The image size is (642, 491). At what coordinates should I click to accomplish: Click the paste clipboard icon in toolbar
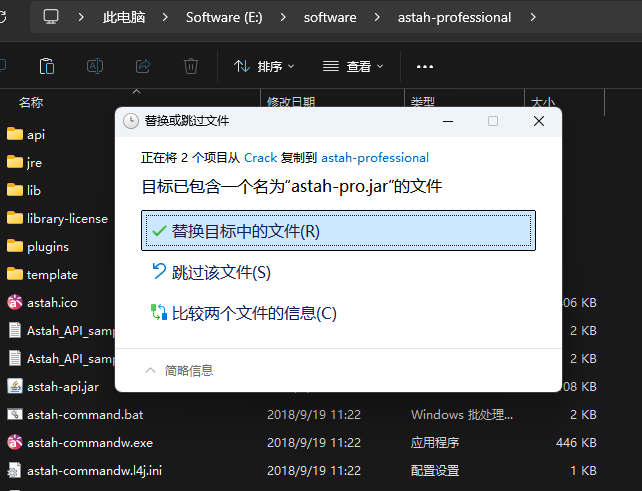[x=47, y=66]
